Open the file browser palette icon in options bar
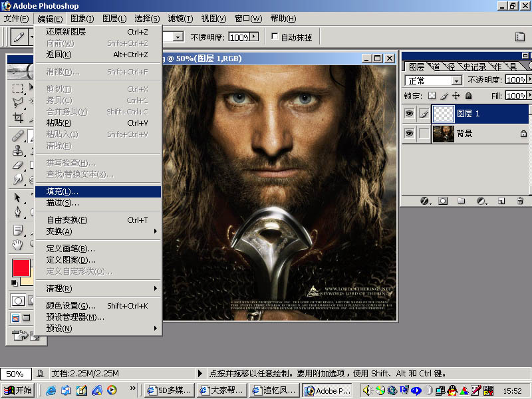 (x=520, y=37)
